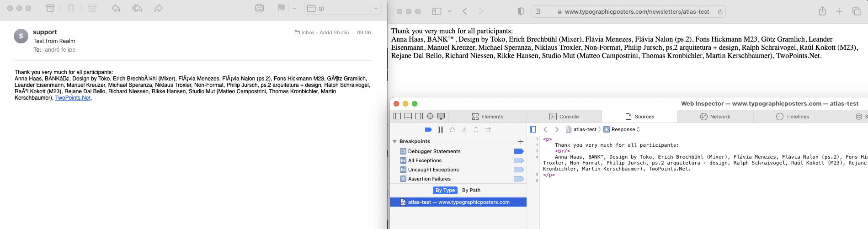The height and width of the screenshot is (229, 868).
Task: Click Step Over debugger button
Action: pyautogui.click(x=452, y=130)
